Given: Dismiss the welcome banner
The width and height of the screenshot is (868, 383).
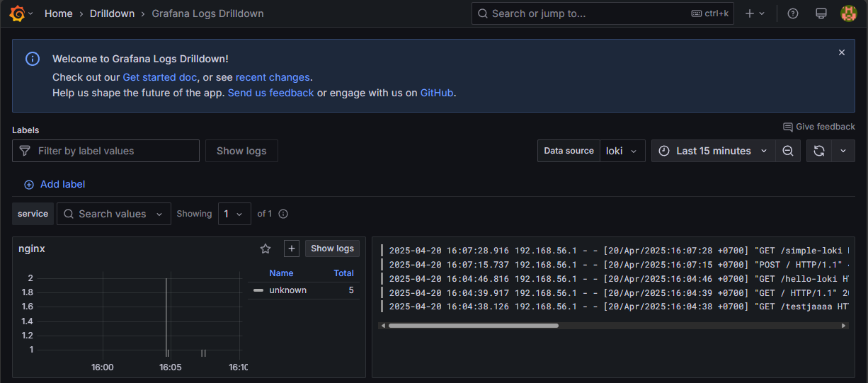Looking at the screenshot, I should coord(842,52).
